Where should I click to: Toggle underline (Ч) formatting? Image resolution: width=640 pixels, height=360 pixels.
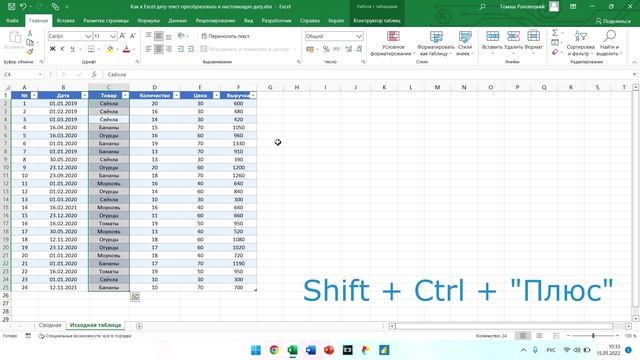(72, 49)
